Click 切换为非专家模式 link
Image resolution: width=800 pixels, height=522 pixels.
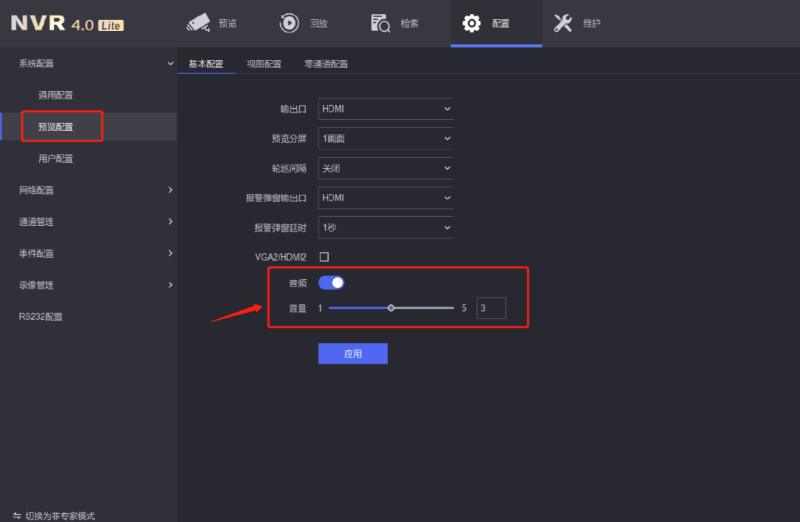click(x=60, y=516)
